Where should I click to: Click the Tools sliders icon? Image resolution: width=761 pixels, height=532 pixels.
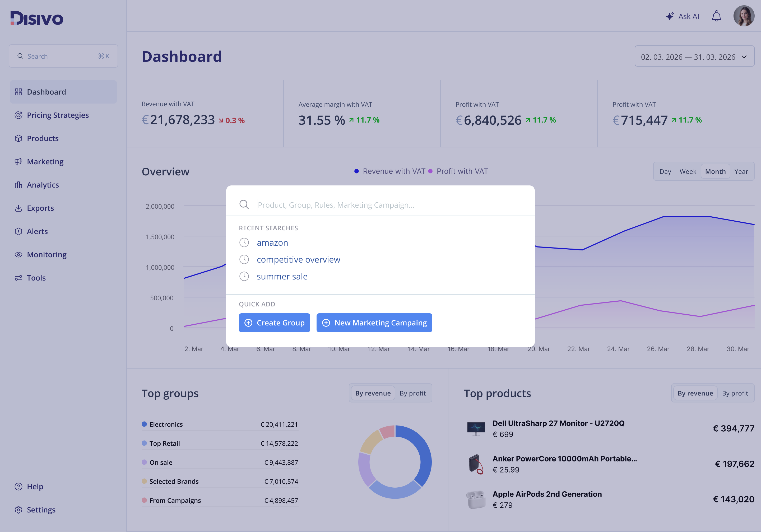click(18, 278)
